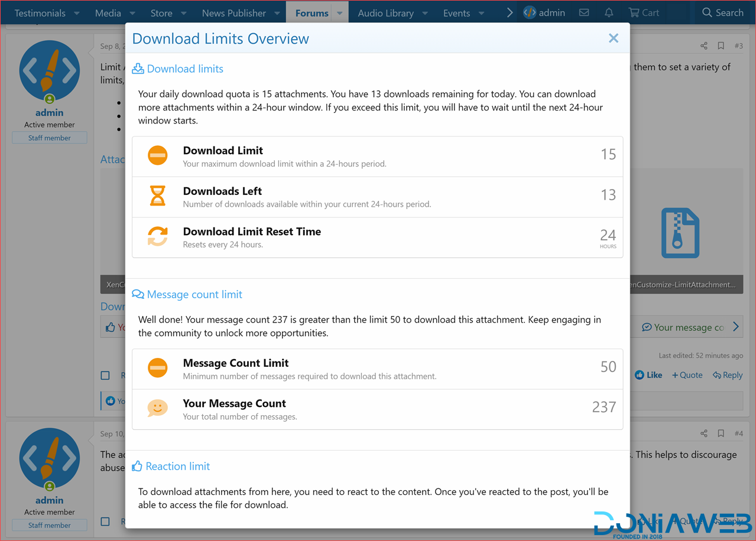Open the Search field in navbar
The image size is (756, 541).
point(722,12)
